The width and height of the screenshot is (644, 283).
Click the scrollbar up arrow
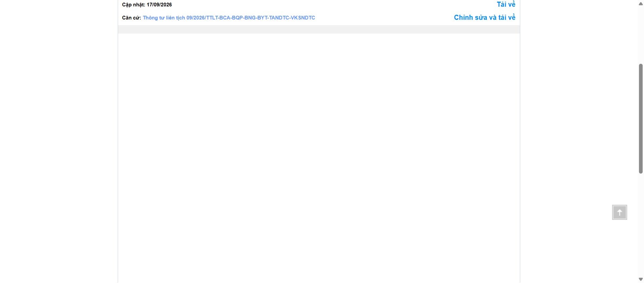641,4
